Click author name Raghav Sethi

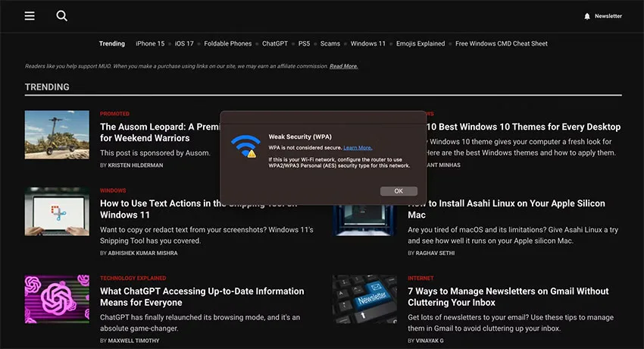pyautogui.click(x=435, y=253)
